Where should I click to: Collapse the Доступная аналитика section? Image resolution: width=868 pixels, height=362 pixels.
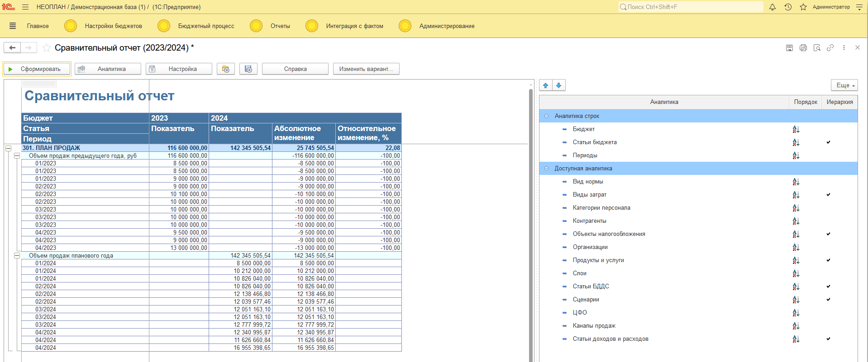coord(546,169)
